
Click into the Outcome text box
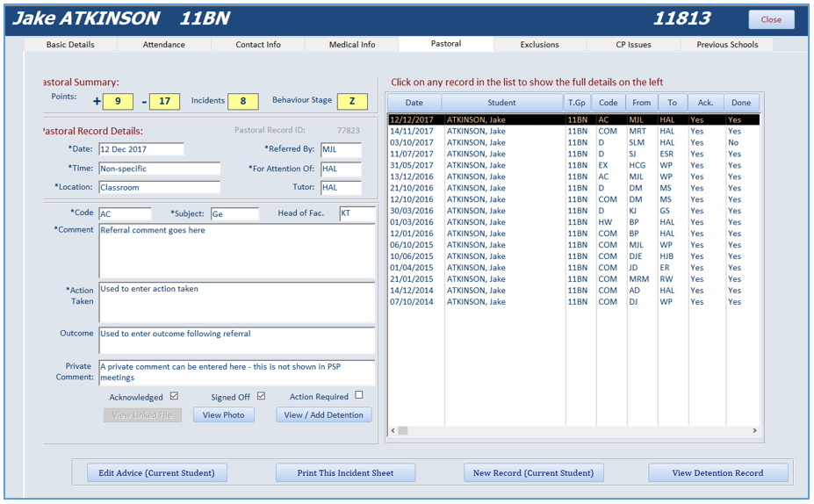(237, 341)
